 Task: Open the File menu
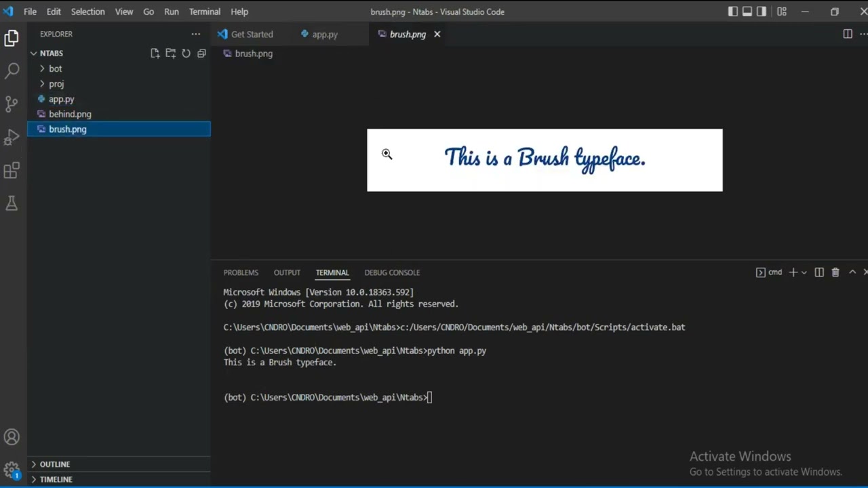coord(30,12)
